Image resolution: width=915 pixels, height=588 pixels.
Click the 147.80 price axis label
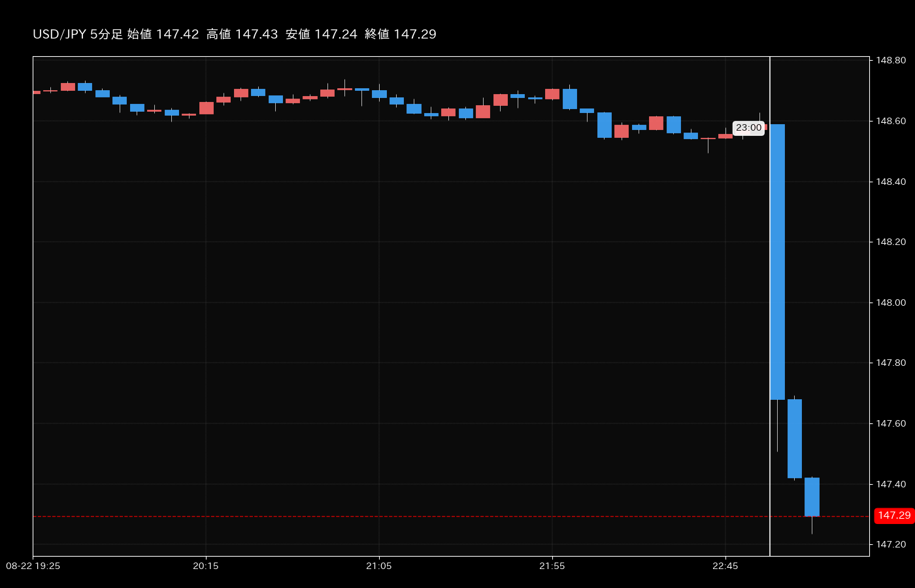pos(891,363)
